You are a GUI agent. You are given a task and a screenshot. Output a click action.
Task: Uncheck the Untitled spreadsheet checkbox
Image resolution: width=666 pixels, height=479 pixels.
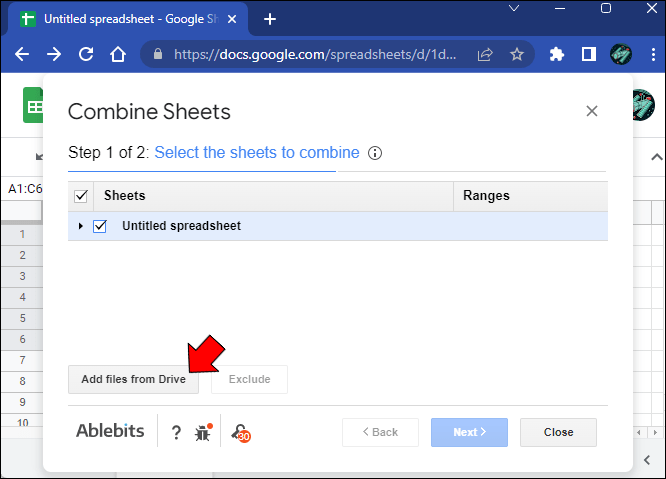(x=100, y=226)
